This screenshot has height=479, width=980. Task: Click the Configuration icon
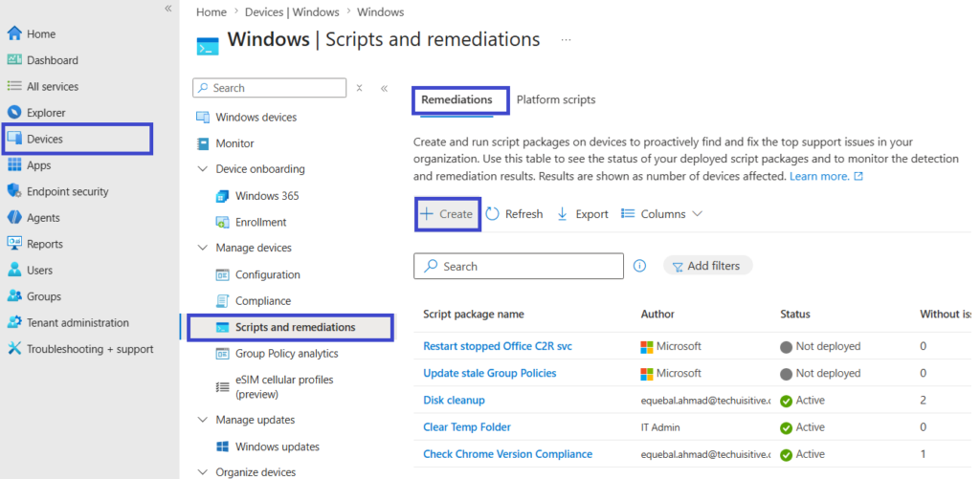point(222,274)
